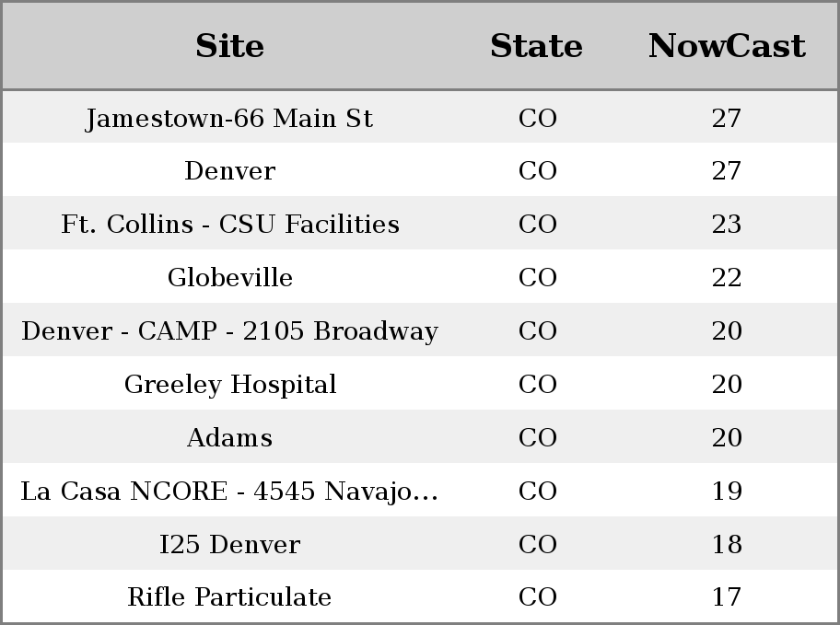Click the Site column header

pyautogui.click(x=229, y=46)
